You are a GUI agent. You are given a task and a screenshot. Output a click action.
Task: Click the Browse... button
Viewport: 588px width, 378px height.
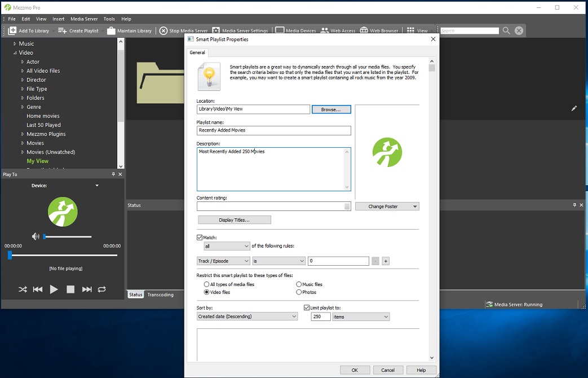point(331,109)
